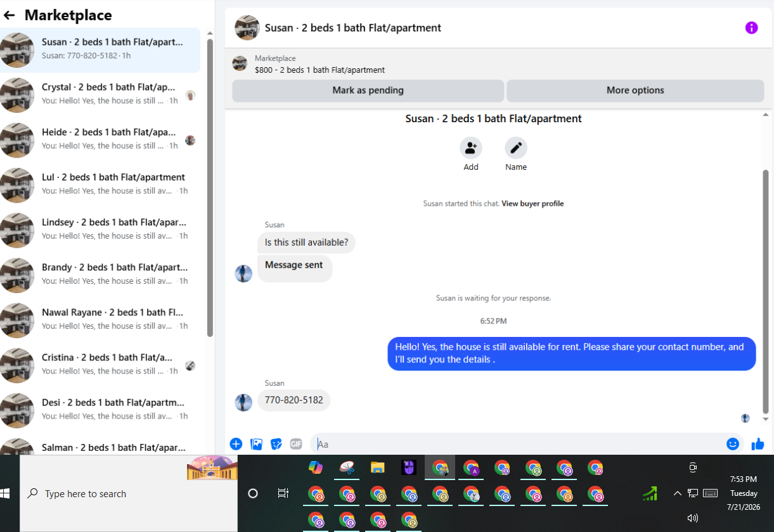
Task: Click the Meet Now tray icon
Action: [693, 467]
